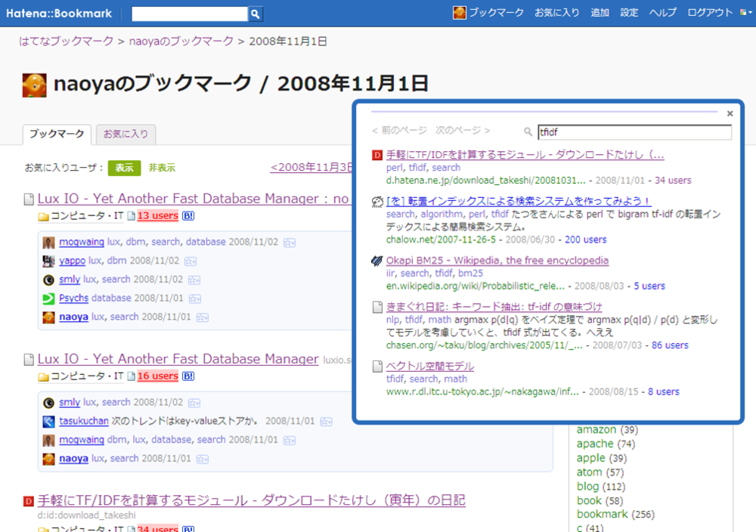Screen dimensions: 756x532
Task: Click the star icon on yappo's row
Action: pos(191,261)
